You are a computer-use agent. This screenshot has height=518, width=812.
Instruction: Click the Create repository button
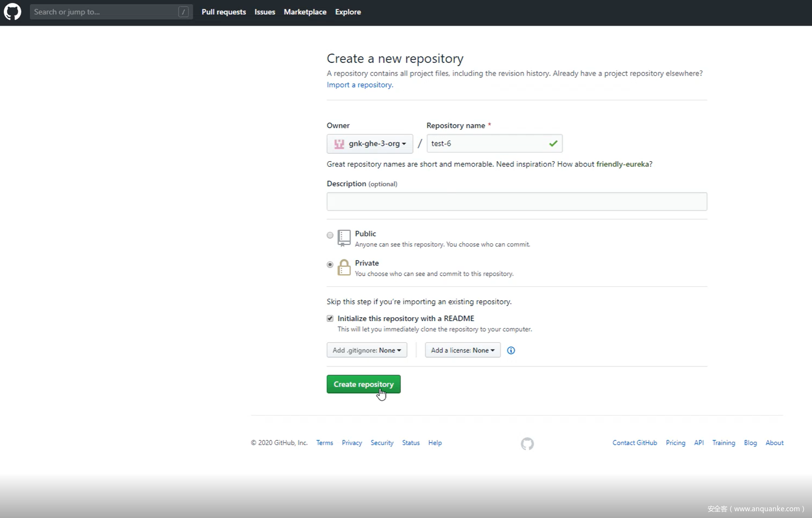[x=364, y=384]
